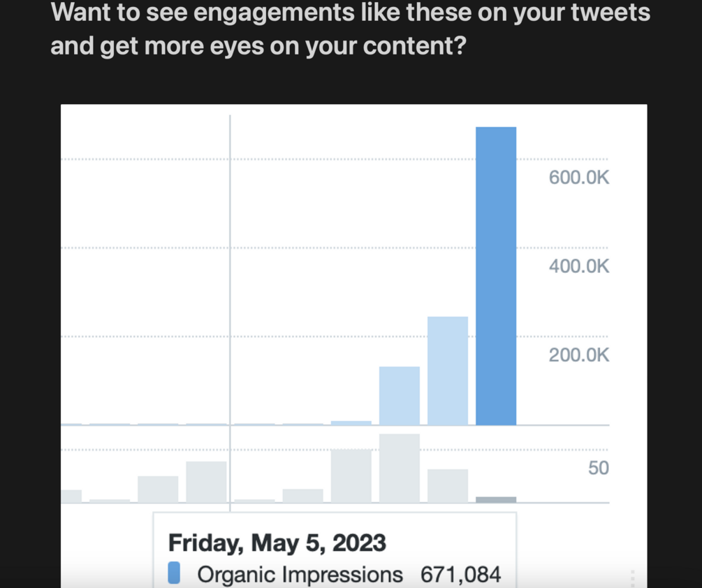Viewport: 702px width, 588px height.
Task: Click the dark gray tweets bar under the highlighted day
Action: (496, 499)
